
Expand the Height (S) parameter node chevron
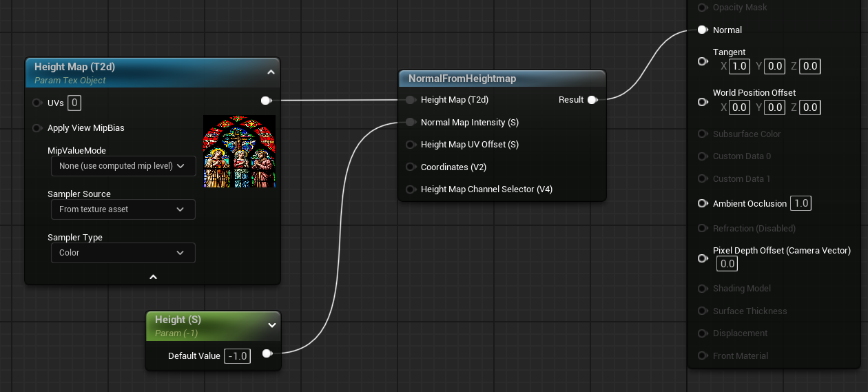pyautogui.click(x=271, y=325)
